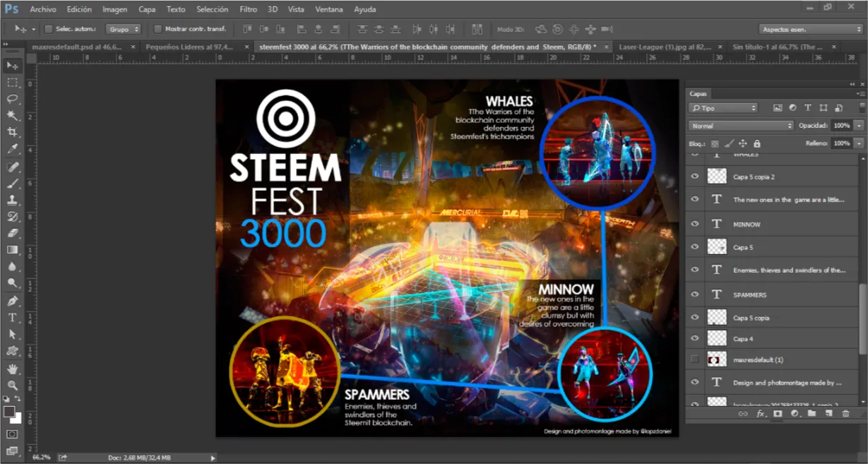
Task: Select the Clone Stamp tool
Action: pyautogui.click(x=12, y=200)
